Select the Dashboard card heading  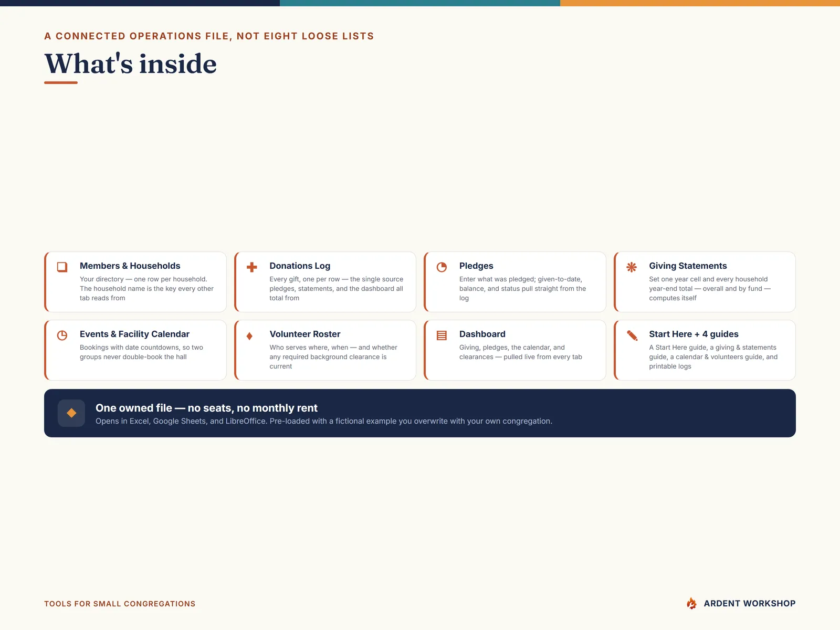[x=482, y=334]
